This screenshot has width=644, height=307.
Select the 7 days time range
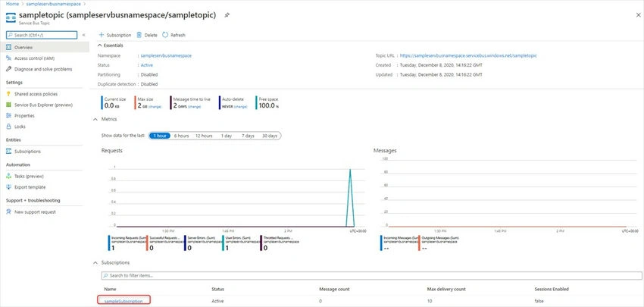[248, 136]
